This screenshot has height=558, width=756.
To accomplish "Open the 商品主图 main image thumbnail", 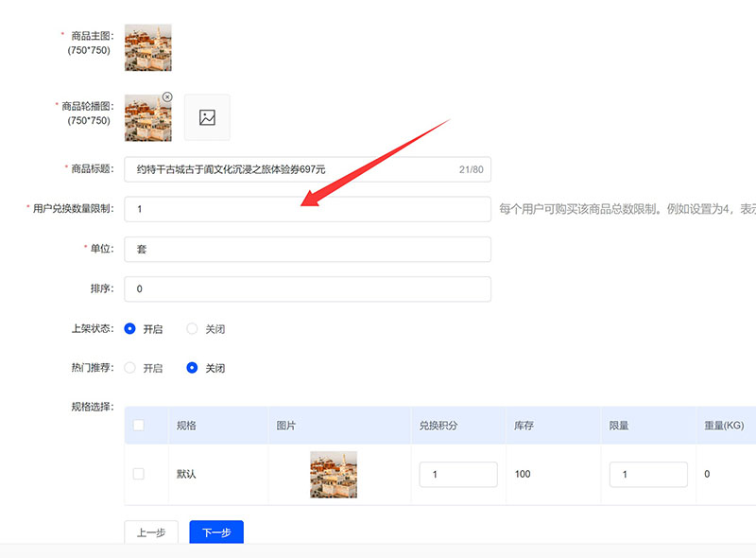I will tap(147, 47).
